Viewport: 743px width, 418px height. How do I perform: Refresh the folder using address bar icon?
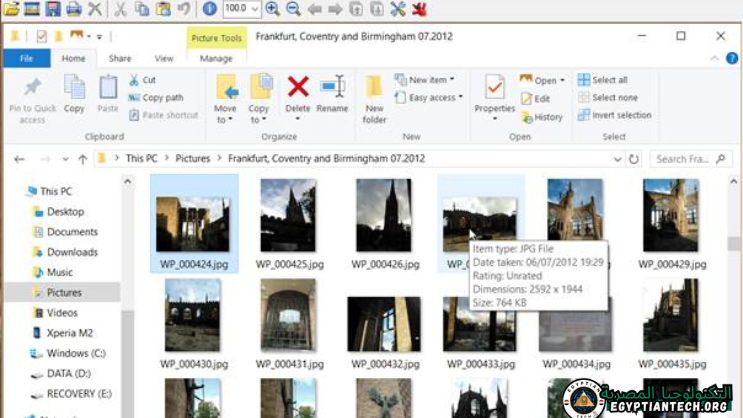(633, 159)
